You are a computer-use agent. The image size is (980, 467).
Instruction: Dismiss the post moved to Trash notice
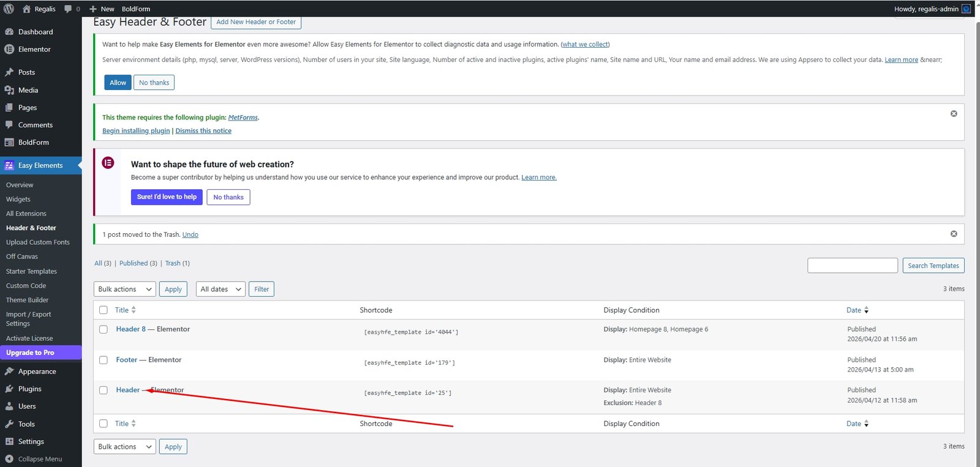(x=954, y=234)
